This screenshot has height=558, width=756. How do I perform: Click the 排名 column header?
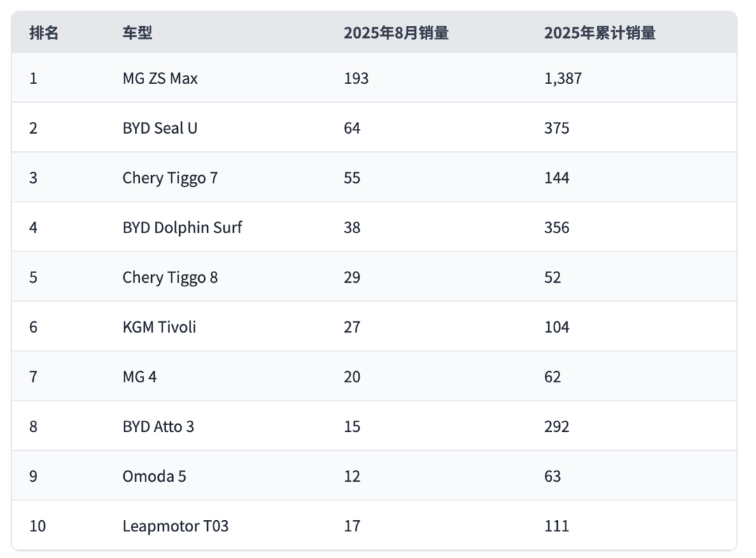tap(43, 33)
